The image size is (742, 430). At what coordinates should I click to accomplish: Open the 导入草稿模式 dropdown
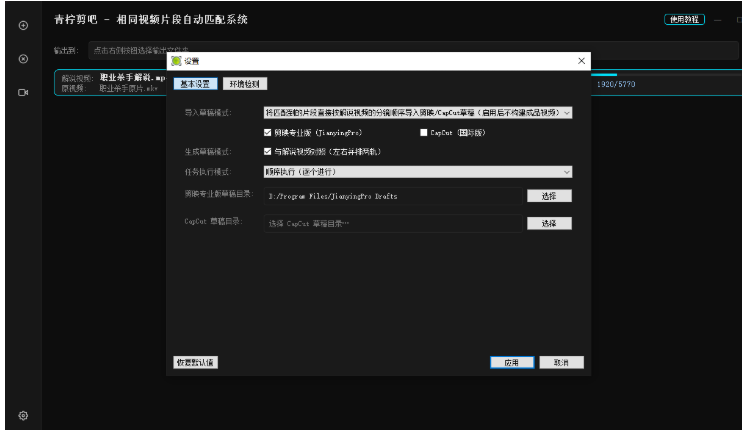click(x=418, y=113)
